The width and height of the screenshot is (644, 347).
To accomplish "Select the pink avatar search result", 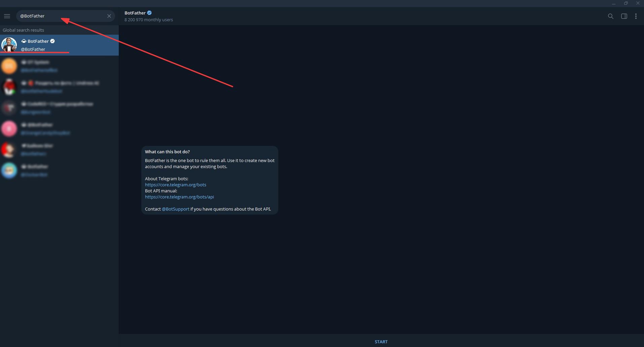I will (59, 129).
